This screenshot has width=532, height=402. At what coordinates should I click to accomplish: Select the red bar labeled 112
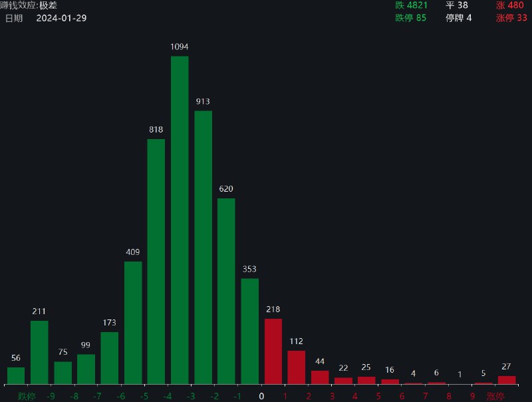tap(297, 366)
